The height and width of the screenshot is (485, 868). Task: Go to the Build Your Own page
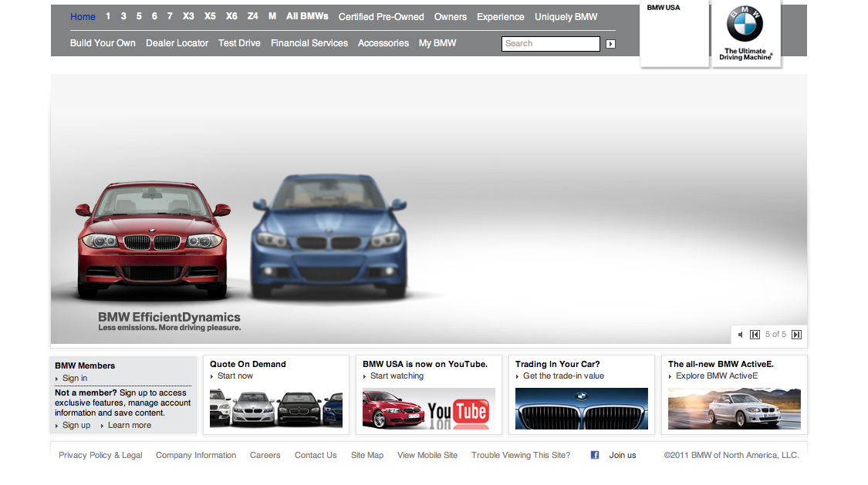point(103,43)
